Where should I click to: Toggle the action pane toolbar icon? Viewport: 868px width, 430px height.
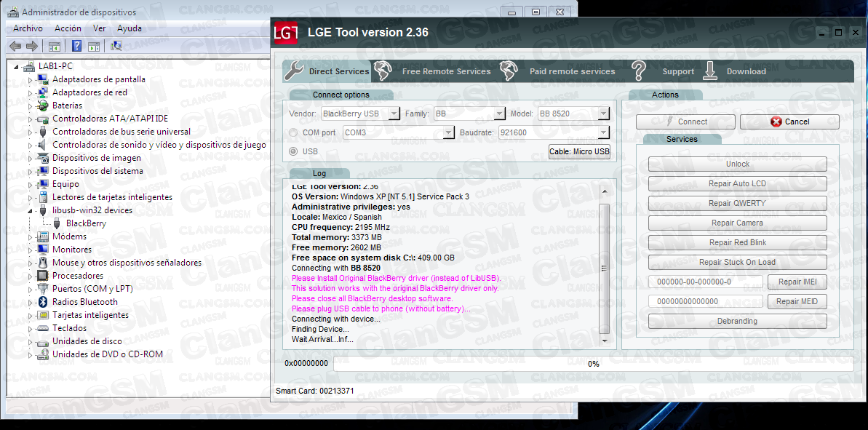pos(94,46)
